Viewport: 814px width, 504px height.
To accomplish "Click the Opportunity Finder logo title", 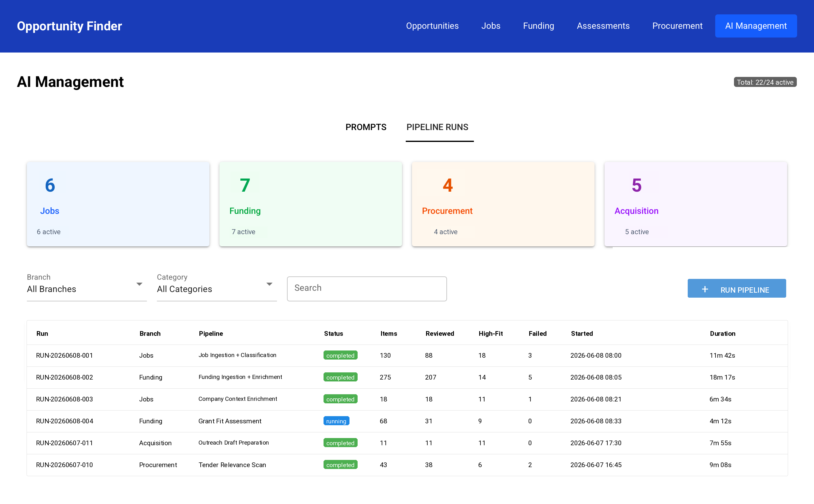I will pos(69,26).
